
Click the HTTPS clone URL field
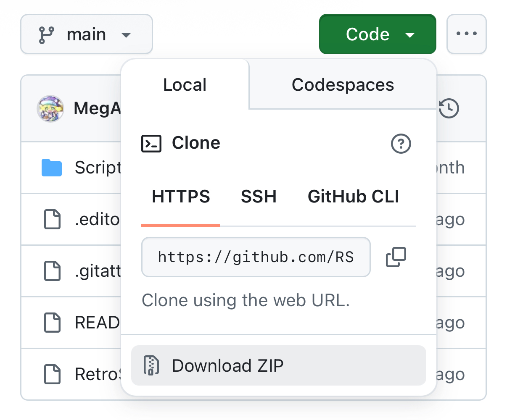pos(256,257)
